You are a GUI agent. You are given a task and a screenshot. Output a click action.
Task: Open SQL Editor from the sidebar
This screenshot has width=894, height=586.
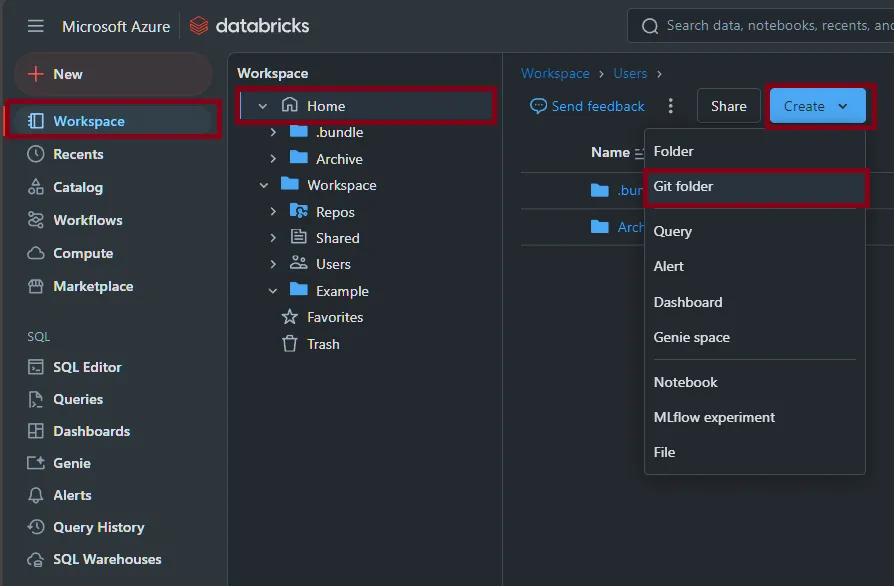point(87,367)
